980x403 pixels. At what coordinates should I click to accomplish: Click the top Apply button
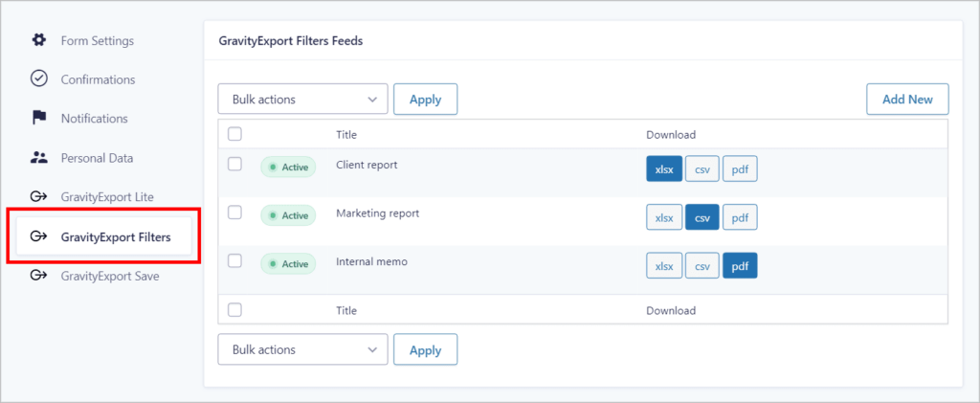click(426, 100)
